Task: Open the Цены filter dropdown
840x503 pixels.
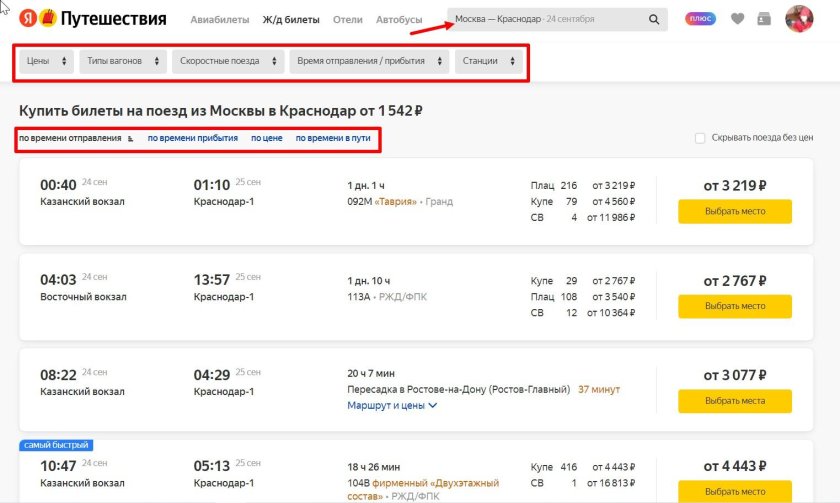Action: [x=47, y=62]
